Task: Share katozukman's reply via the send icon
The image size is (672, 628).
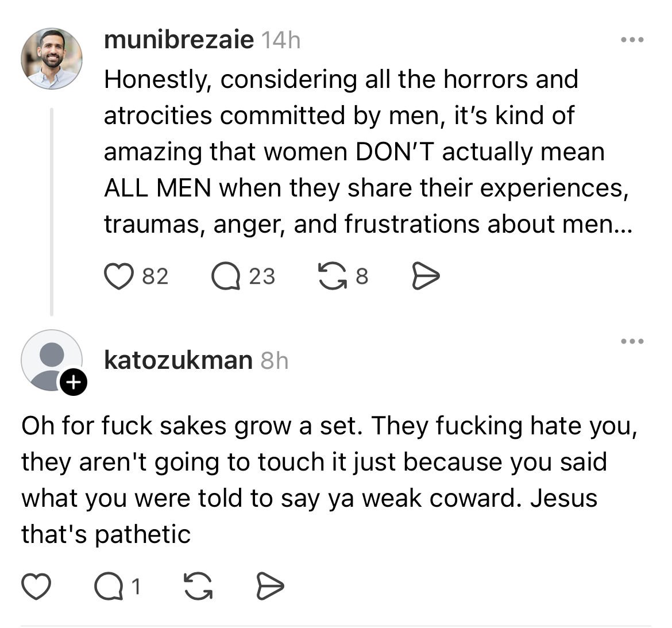Action: (x=269, y=586)
